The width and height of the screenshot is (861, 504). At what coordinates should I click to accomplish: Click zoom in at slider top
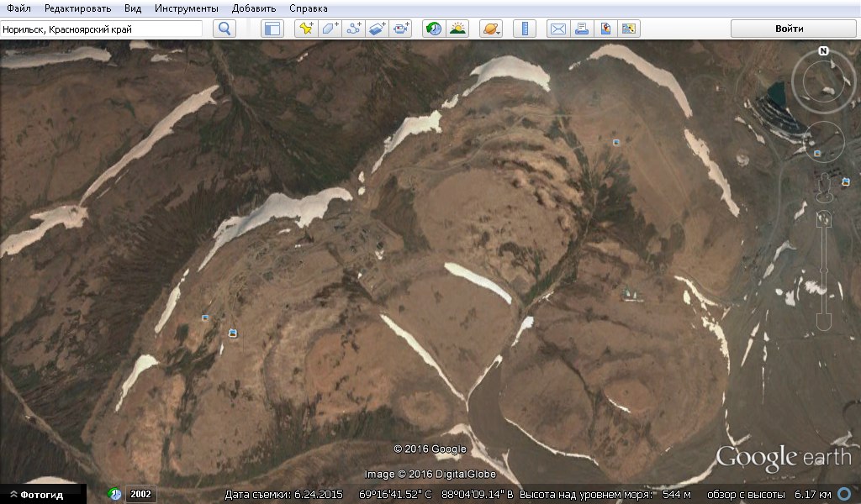[x=824, y=220]
